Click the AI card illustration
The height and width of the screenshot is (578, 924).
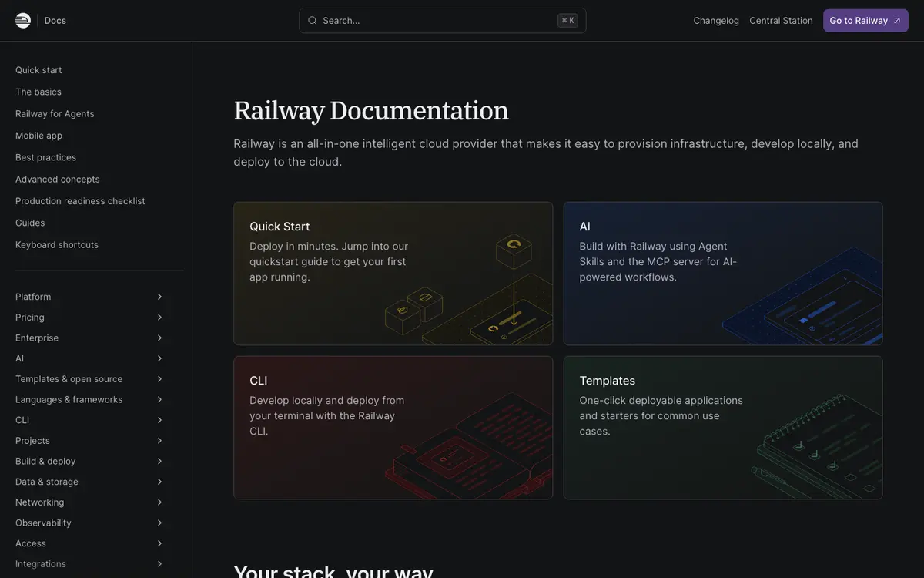point(802,297)
